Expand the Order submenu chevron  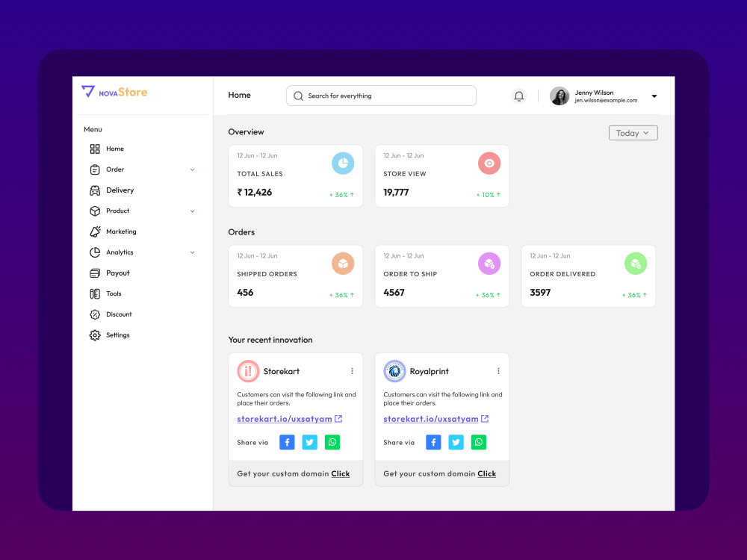click(193, 170)
